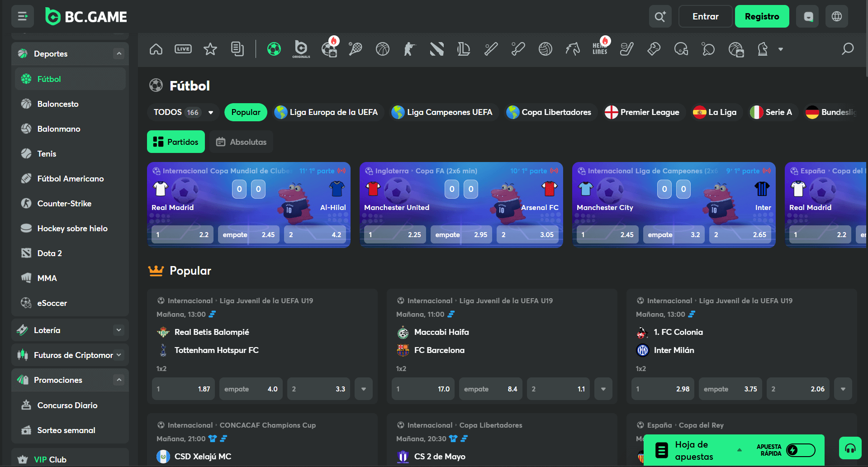Open Baloncesto in the sidebar

click(70, 104)
